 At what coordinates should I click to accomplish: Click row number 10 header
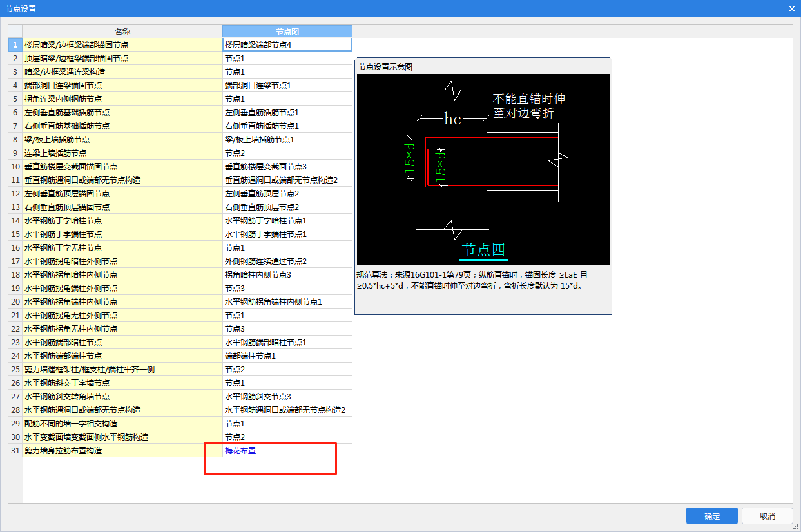point(15,167)
